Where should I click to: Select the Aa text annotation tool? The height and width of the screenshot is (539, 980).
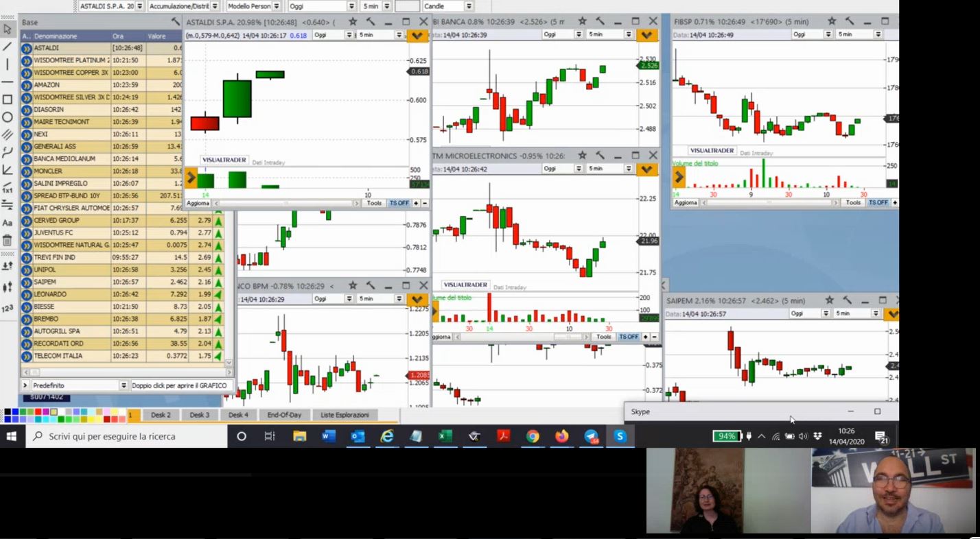pyautogui.click(x=8, y=223)
